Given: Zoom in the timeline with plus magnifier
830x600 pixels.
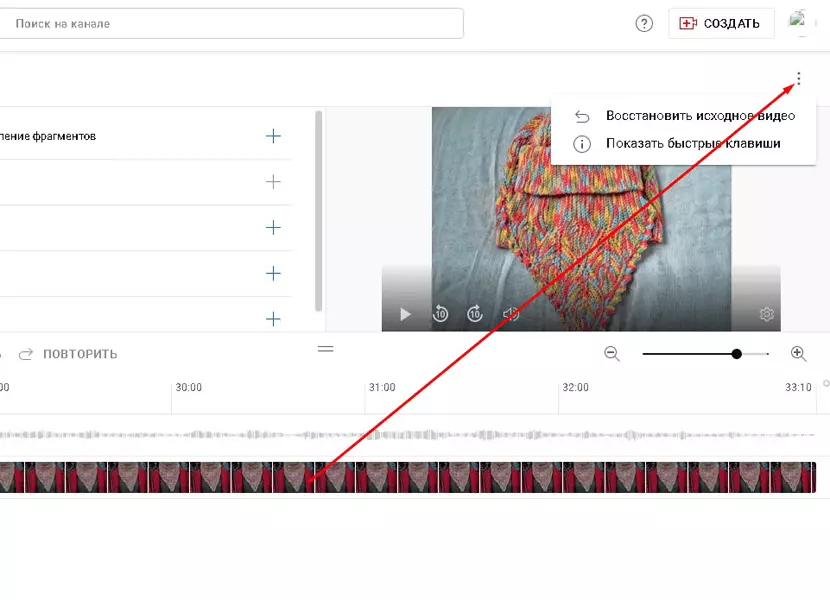Looking at the screenshot, I should (x=798, y=354).
